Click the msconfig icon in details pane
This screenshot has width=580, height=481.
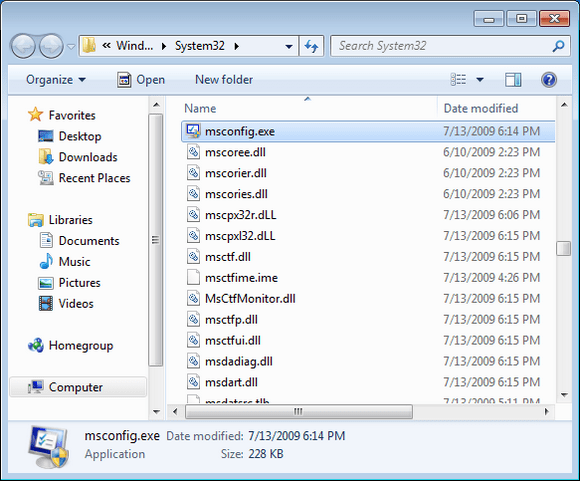tap(49, 447)
